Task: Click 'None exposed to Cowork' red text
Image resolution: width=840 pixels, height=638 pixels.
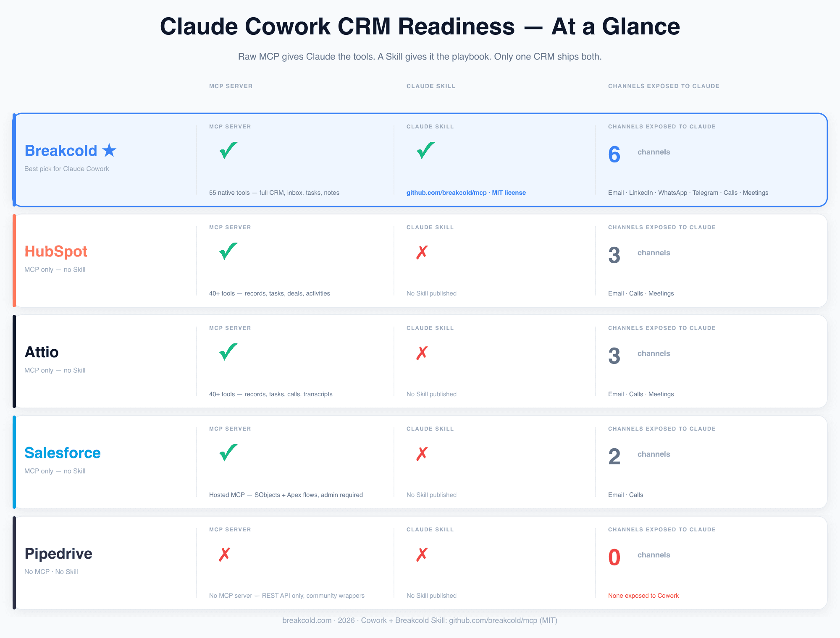Action: tap(643, 596)
